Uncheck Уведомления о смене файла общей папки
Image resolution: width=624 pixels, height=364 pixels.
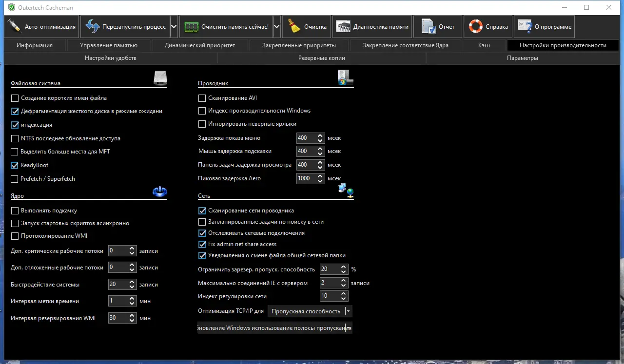(x=202, y=255)
